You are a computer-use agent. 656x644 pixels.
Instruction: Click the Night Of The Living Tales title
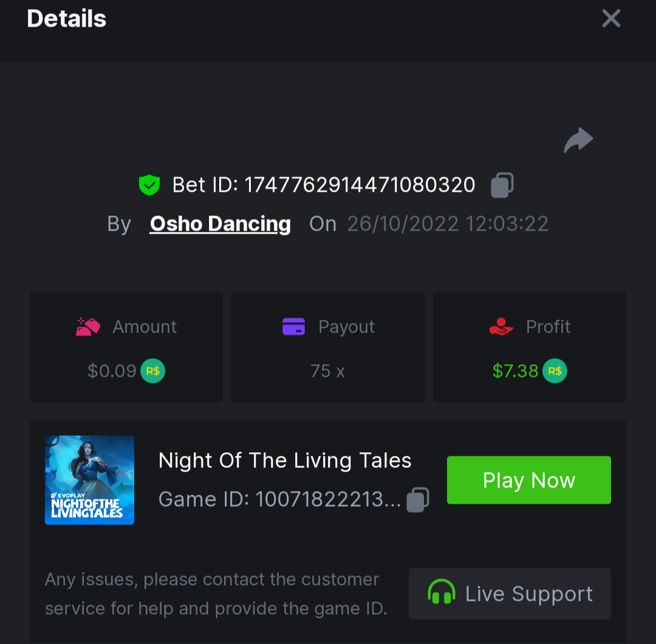pyautogui.click(x=285, y=461)
